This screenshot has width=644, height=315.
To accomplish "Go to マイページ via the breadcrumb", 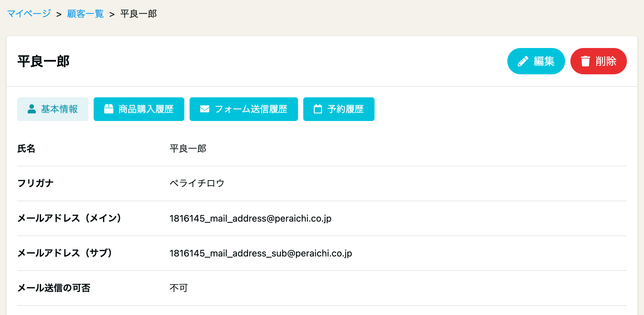I will pos(29,13).
